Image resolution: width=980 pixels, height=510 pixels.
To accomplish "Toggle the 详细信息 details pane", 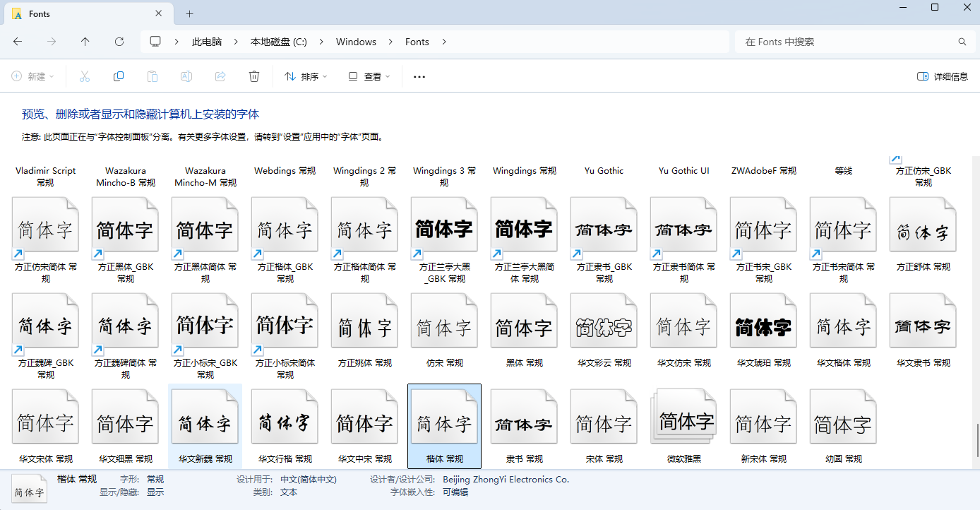I will pyautogui.click(x=943, y=76).
